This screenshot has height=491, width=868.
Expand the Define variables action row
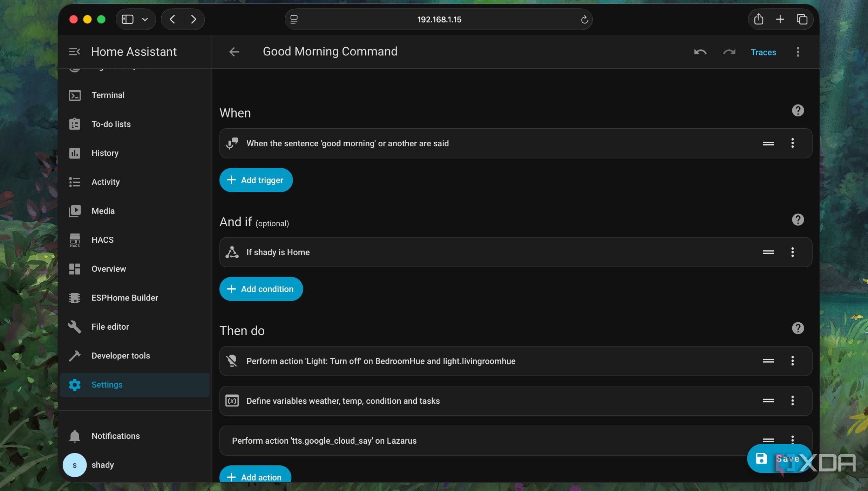(x=516, y=401)
